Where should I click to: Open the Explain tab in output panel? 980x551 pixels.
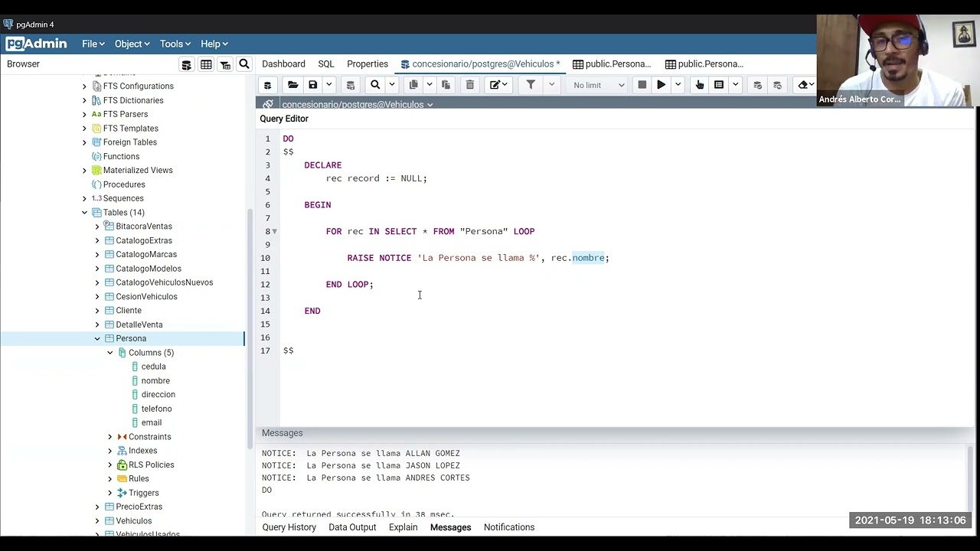pos(403,527)
